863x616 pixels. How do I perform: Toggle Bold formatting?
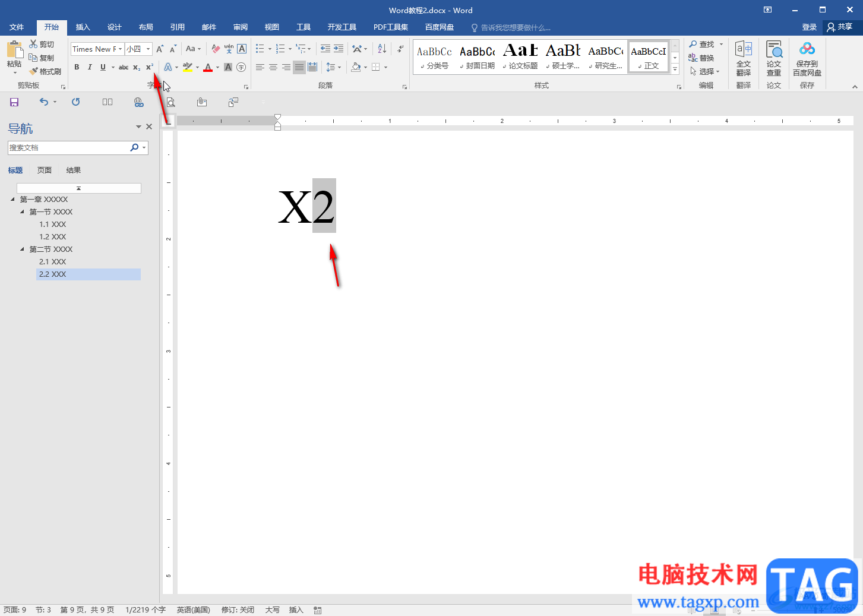click(77, 67)
